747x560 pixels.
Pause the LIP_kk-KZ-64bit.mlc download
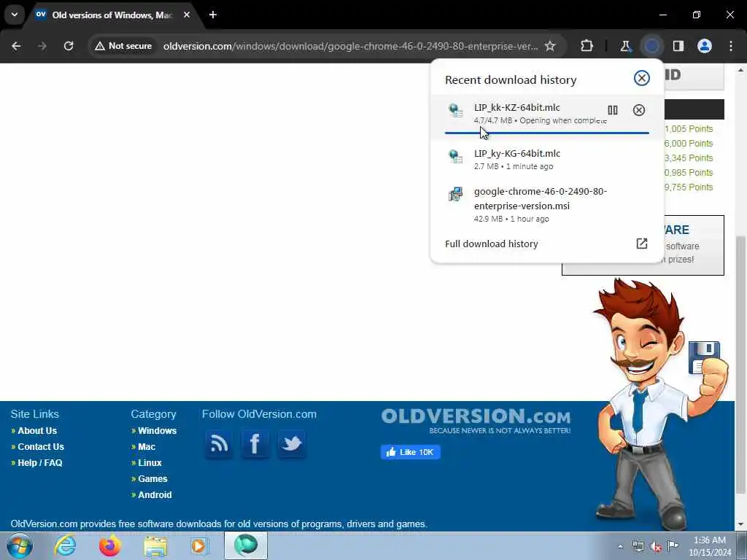[x=613, y=110]
